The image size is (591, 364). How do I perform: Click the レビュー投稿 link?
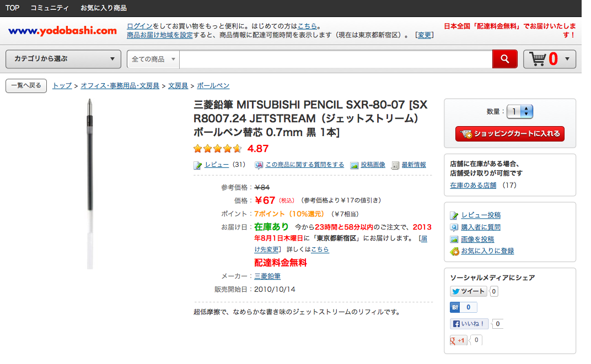coord(481,215)
